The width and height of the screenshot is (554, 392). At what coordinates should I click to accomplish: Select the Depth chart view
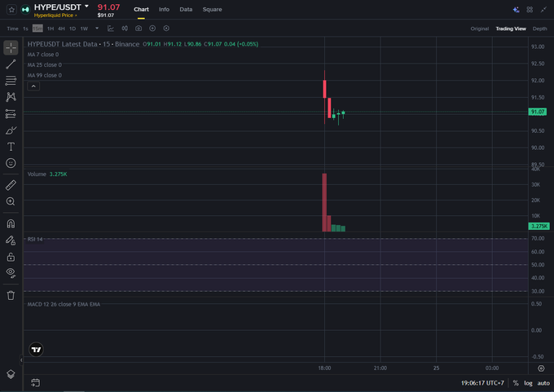click(539, 29)
